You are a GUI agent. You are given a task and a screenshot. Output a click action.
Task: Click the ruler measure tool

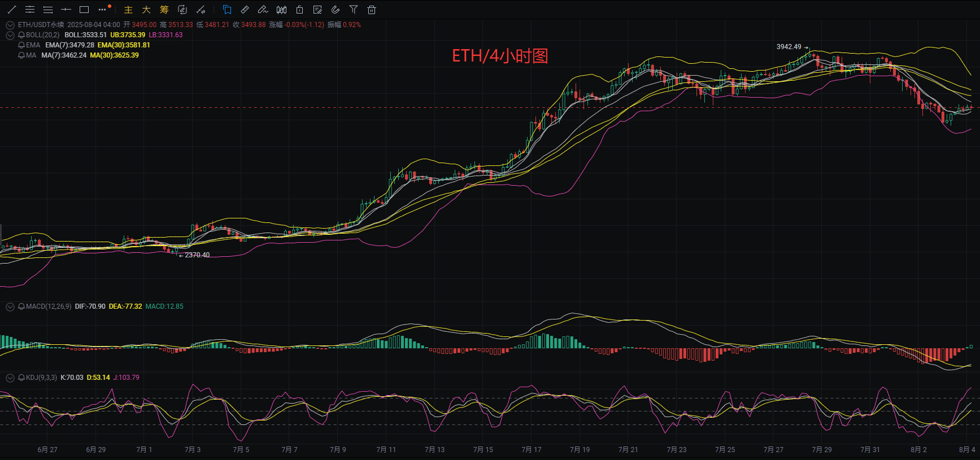pos(245,10)
